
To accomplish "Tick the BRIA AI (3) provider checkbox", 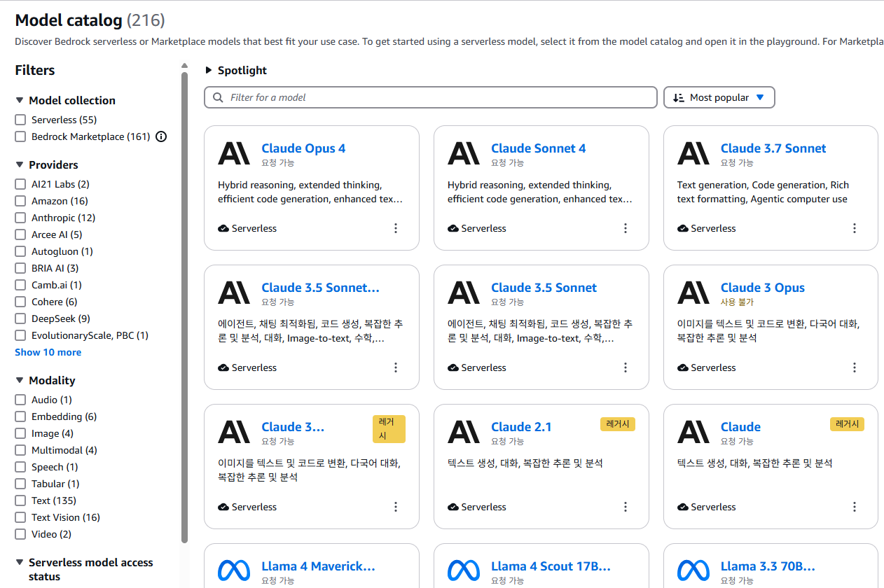I will pos(20,268).
